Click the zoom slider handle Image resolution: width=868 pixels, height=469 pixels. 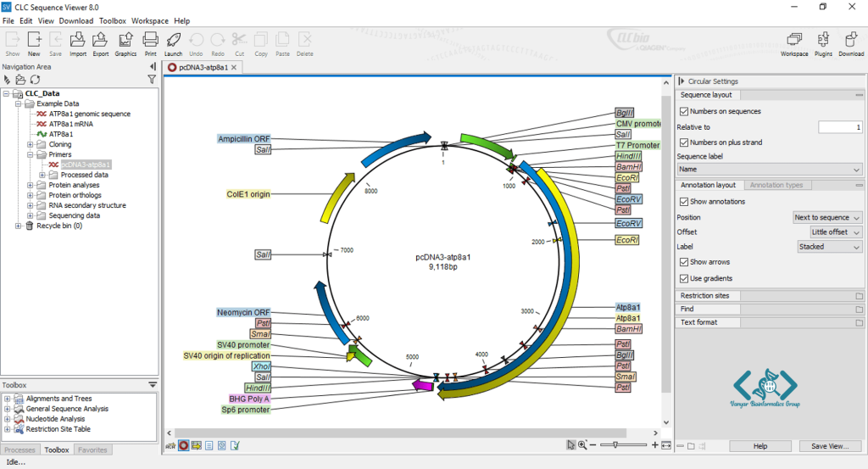615,444
